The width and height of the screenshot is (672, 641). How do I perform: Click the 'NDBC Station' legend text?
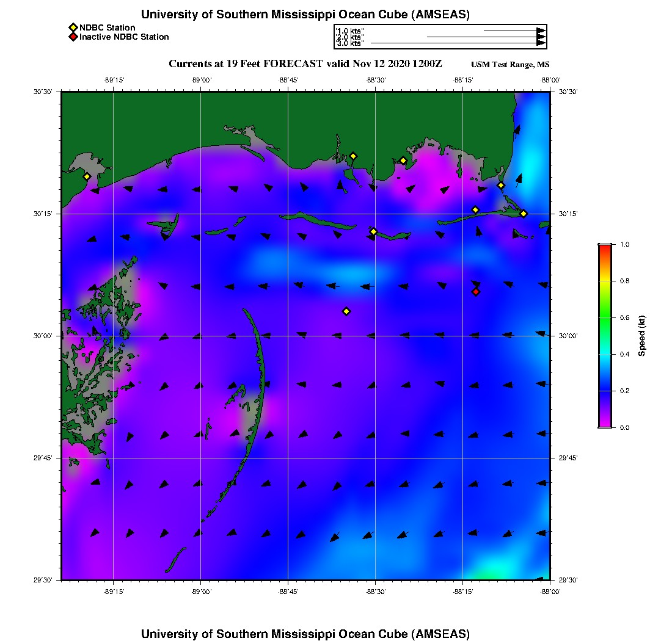click(x=108, y=27)
